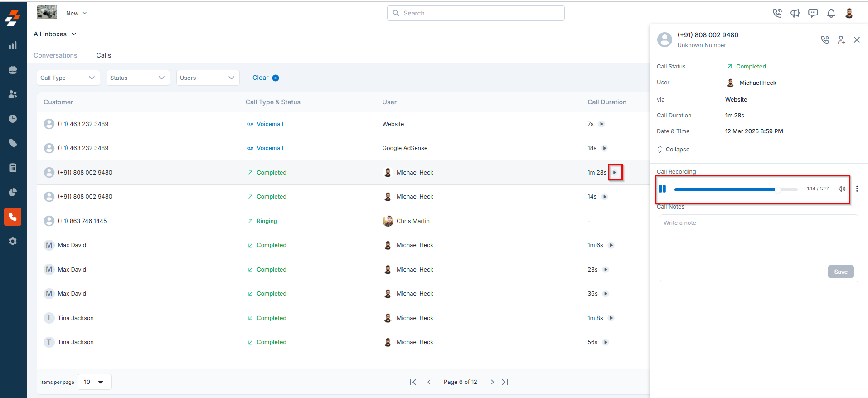Go to the previous page
The image size is (868, 398).
click(429, 382)
